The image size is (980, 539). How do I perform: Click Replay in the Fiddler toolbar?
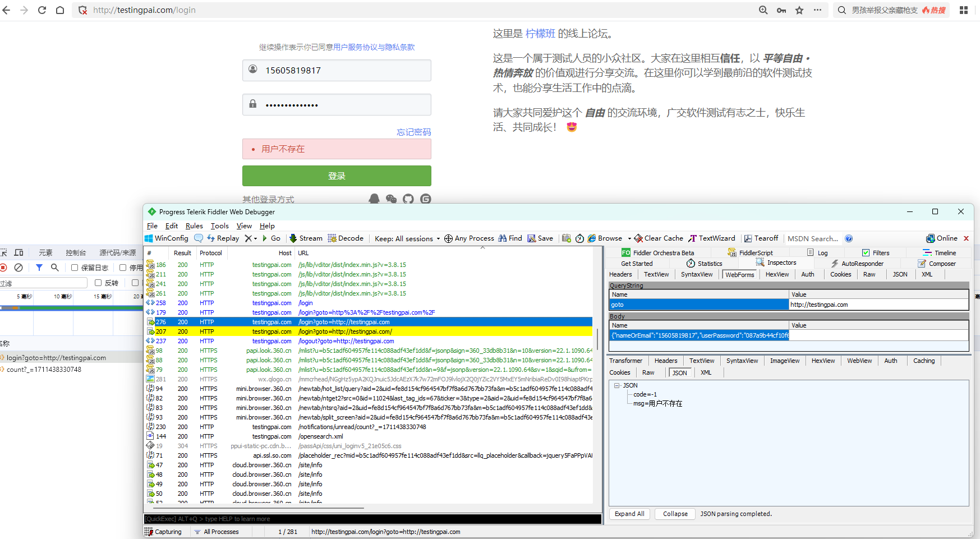click(x=223, y=238)
